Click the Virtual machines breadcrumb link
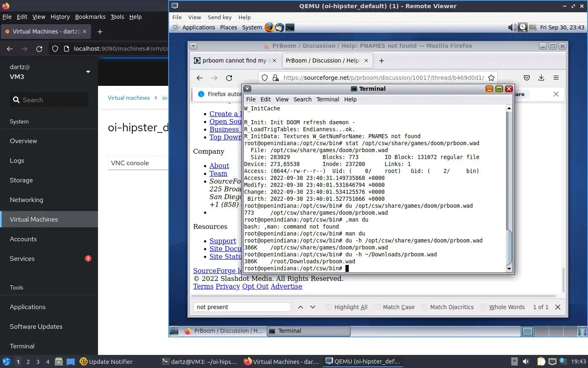Image resolution: width=588 pixels, height=368 pixels. click(129, 98)
